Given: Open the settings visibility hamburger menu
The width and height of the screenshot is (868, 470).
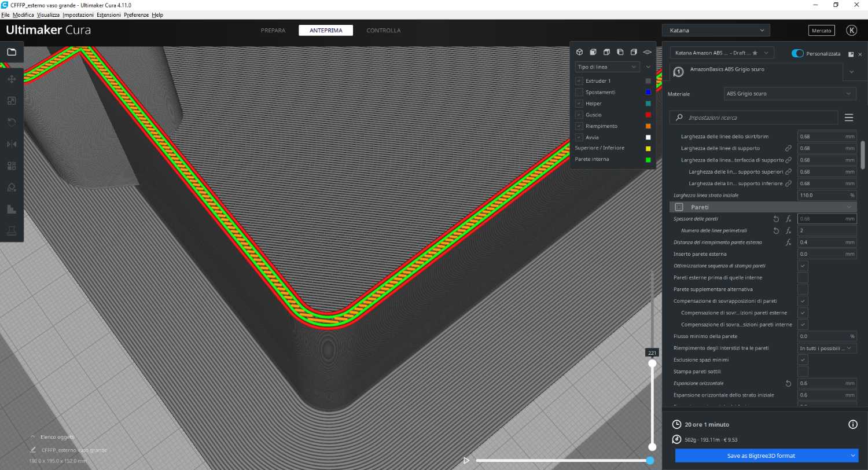Looking at the screenshot, I should tap(849, 117).
